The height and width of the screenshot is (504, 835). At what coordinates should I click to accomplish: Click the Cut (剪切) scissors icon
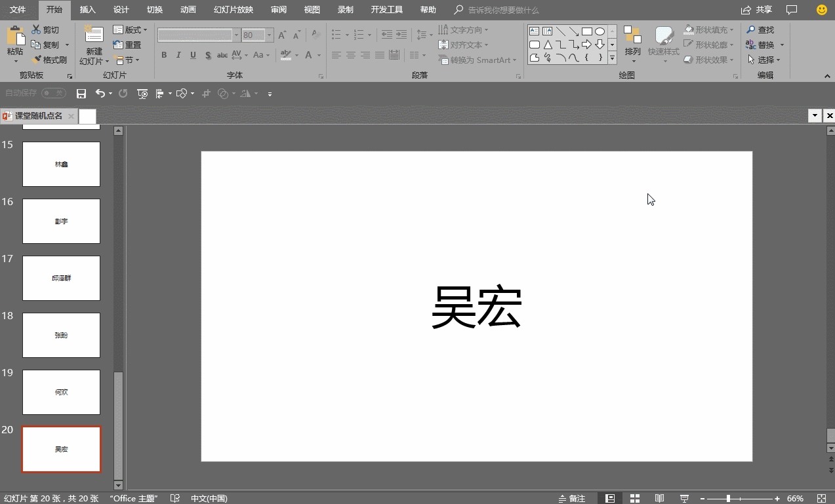[x=37, y=29]
